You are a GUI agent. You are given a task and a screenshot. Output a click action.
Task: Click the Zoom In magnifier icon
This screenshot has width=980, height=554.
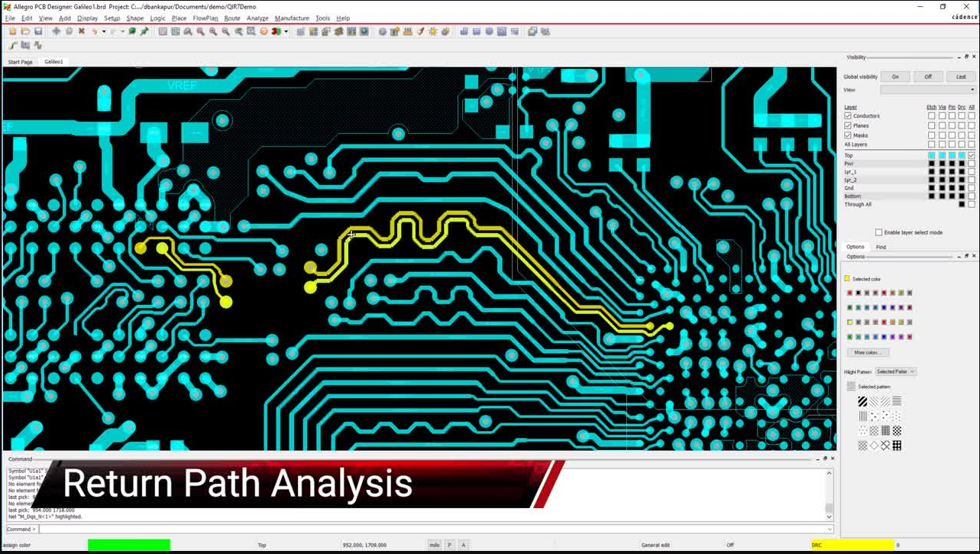213,31
